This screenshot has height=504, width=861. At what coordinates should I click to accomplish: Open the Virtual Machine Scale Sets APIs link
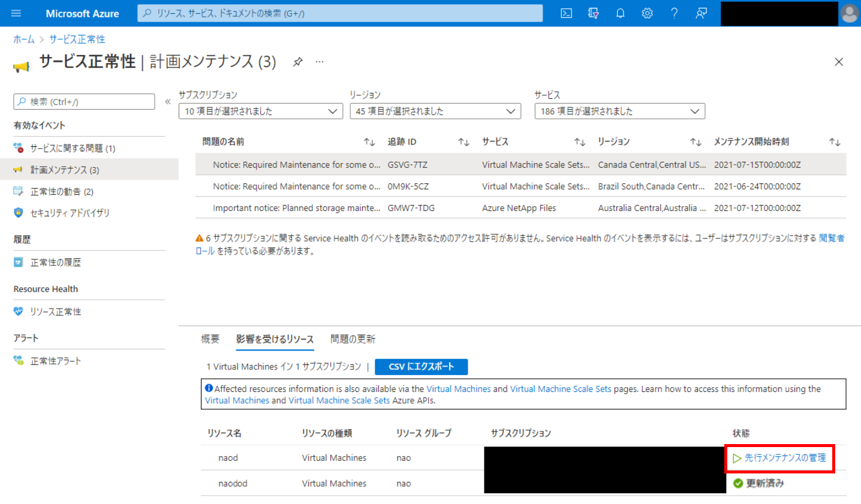339,400
